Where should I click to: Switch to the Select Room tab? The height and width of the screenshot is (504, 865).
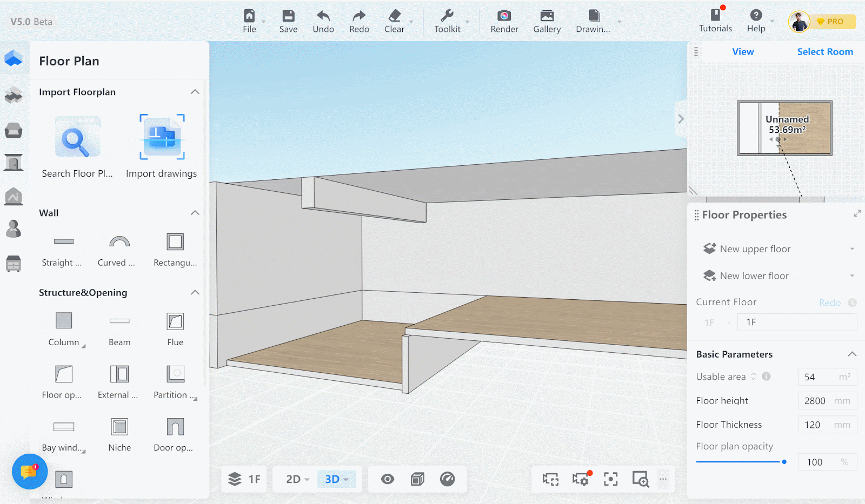[x=824, y=52]
